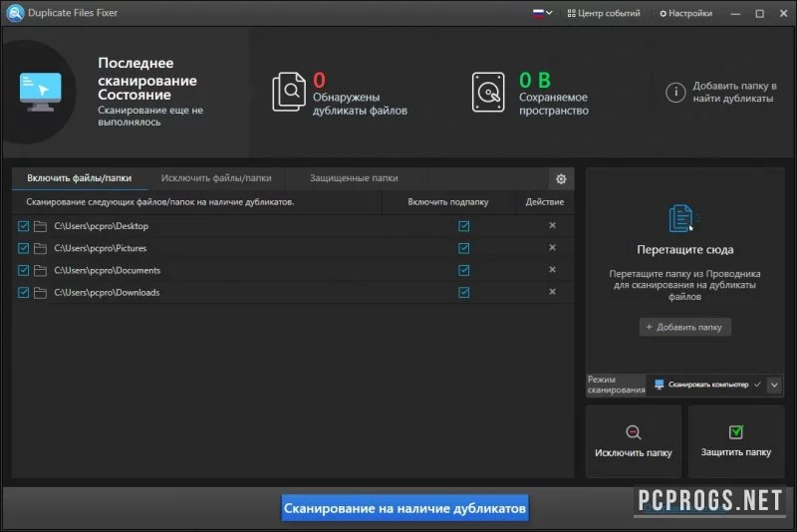Click the Защитить папку button
This screenshot has height=532, width=797.
click(736, 441)
